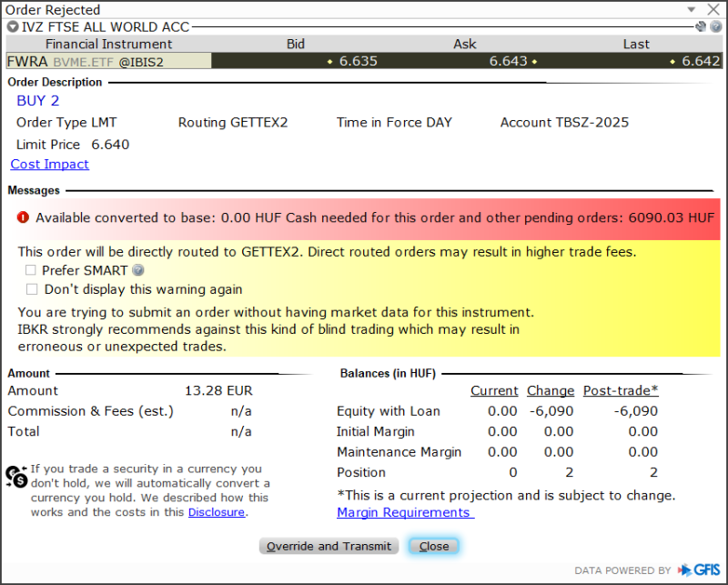The width and height of the screenshot is (728, 585).
Task: Click the Post-trade* column header
Action: pos(621,390)
